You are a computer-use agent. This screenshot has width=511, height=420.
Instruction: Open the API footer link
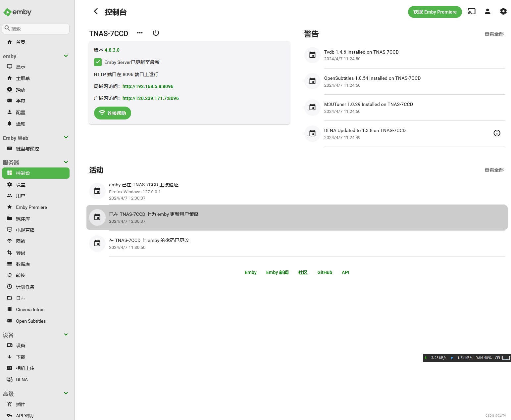point(345,272)
